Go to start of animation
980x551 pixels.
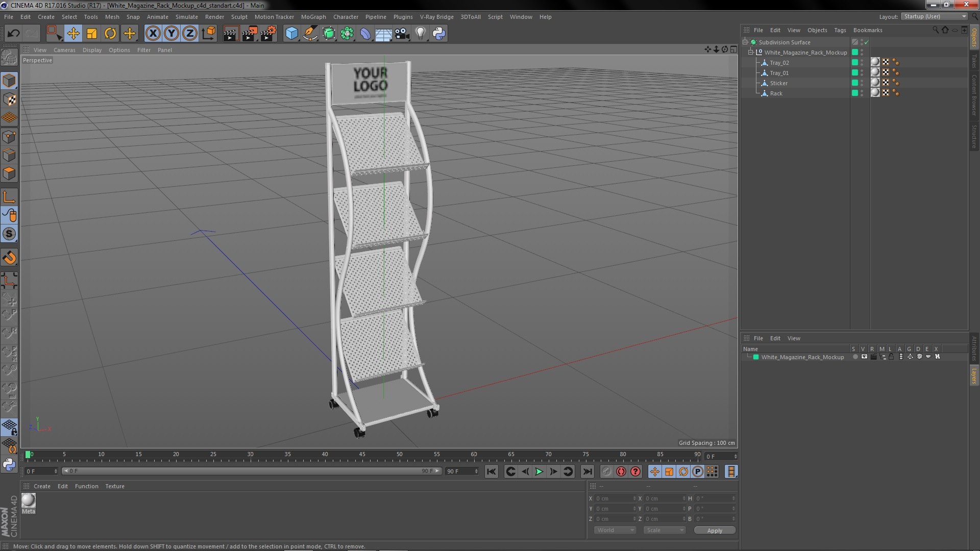coord(491,472)
